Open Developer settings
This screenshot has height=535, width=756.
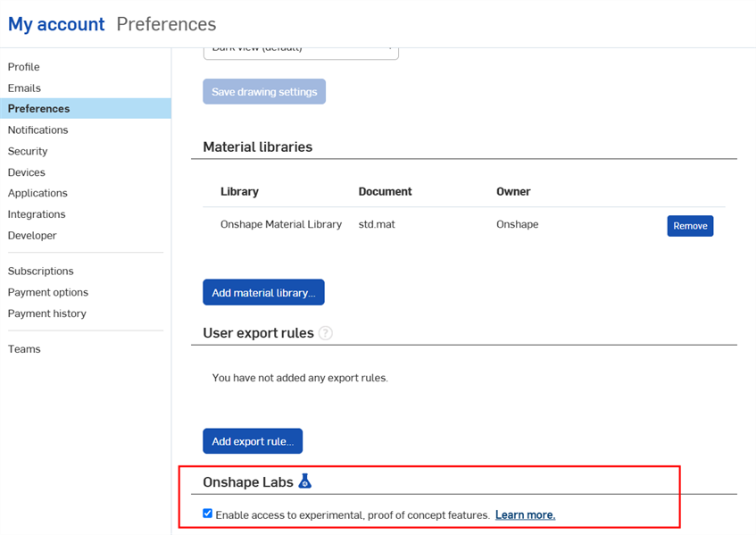[x=32, y=236]
